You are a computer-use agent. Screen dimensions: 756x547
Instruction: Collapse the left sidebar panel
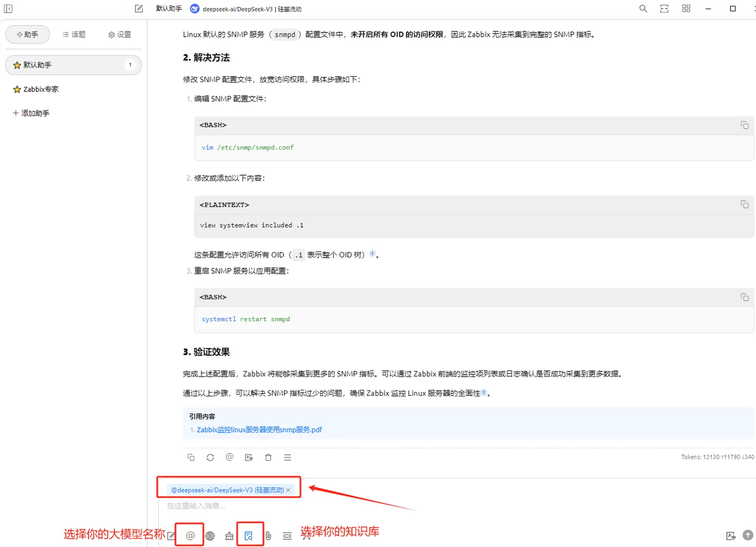[8, 9]
